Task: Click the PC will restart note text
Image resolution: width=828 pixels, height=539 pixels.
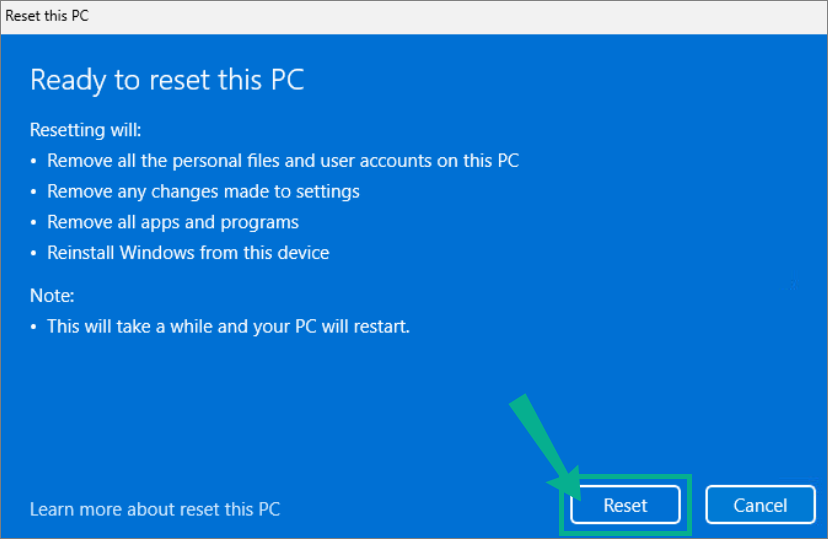Action: click(x=228, y=326)
